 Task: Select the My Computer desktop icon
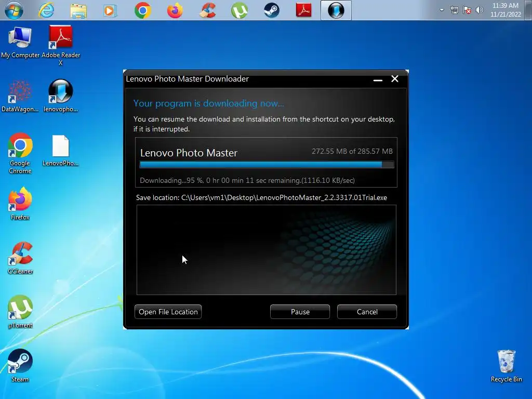pyautogui.click(x=20, y=43)
